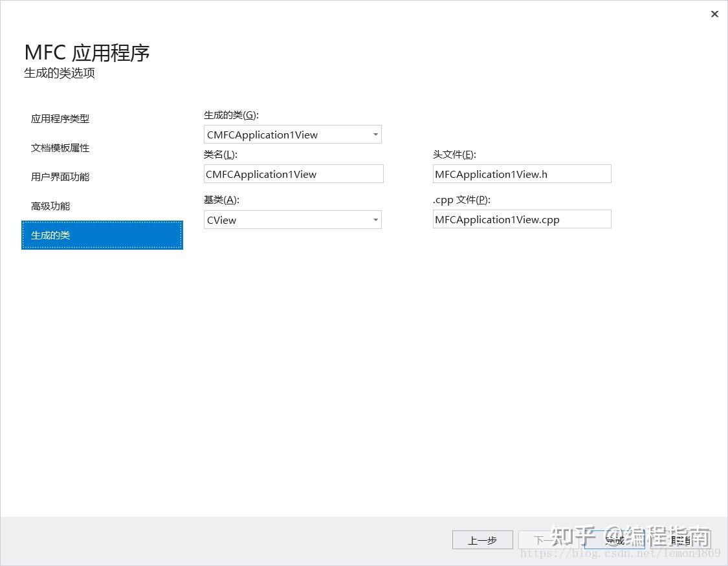This screenshot has width=728, height=566.
Task: Click the .cpp 文件(P) field label
Action: pyautogui.click(x=460, y=199)
